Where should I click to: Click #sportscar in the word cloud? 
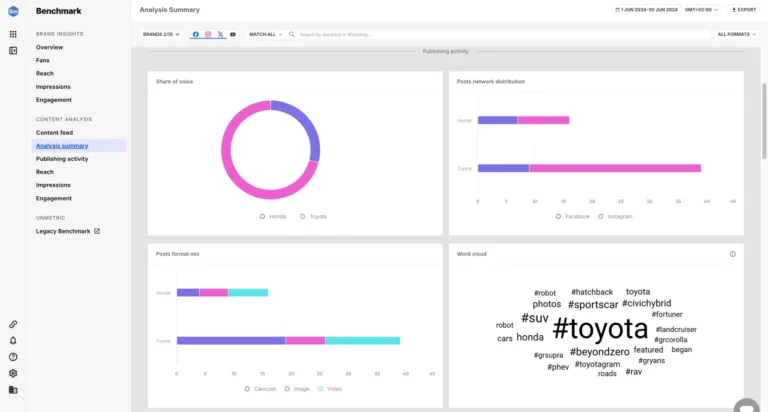tap(593, 305)
